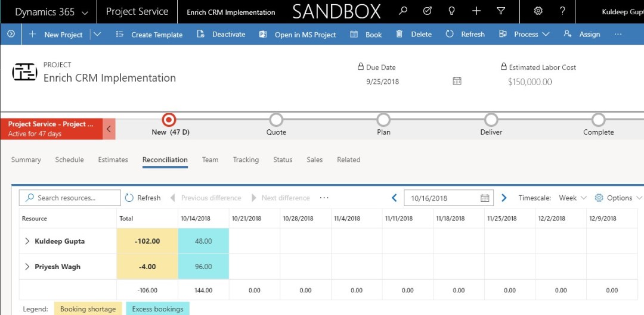Expand the Kuldeep Gupta resource row
Screen dimensions: 644x315
[x=27, y=241]
